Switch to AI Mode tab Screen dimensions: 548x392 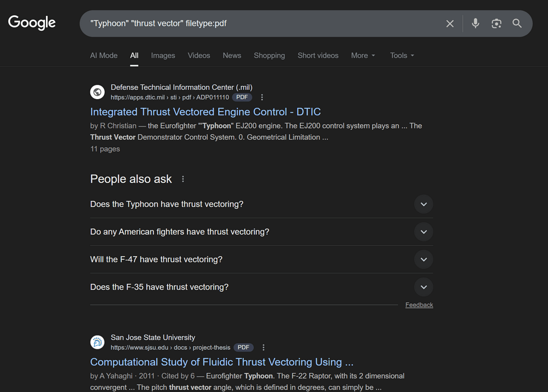(x=104, y=55)
